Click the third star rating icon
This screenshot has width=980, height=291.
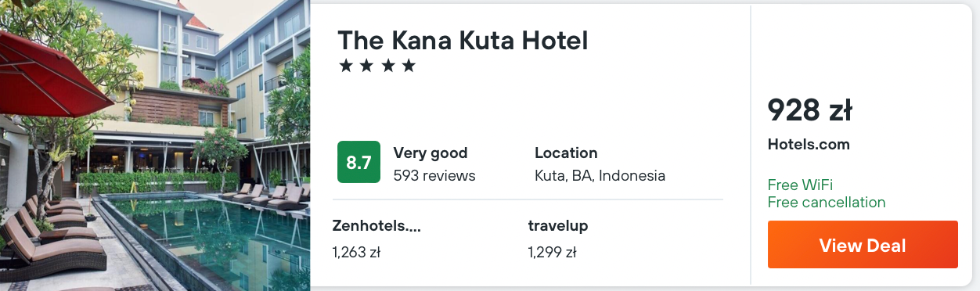[387, 66]
